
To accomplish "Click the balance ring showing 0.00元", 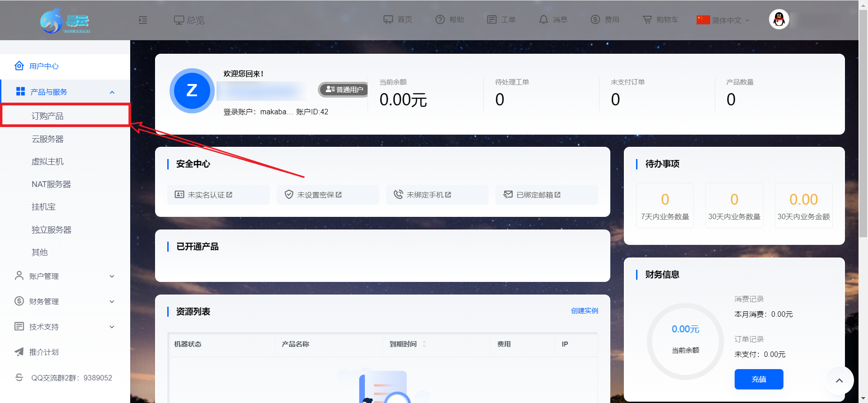I will coord(685,341).
